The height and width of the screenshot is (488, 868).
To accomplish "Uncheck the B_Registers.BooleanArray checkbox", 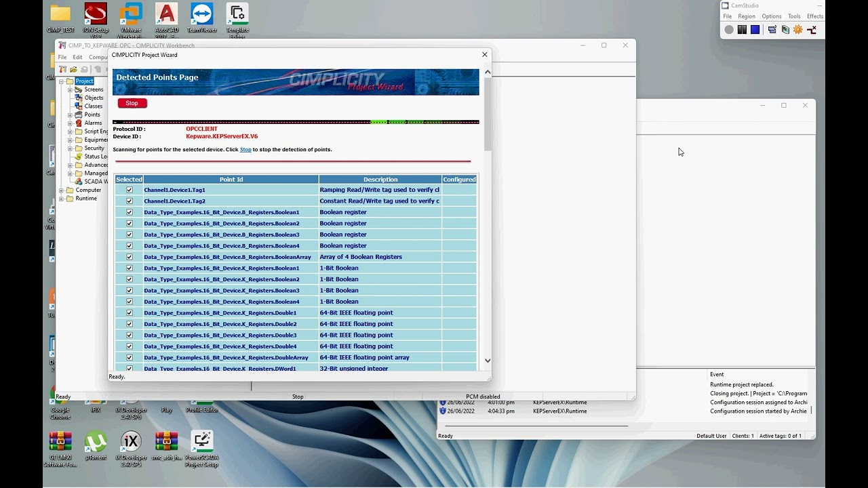I will (x=130, y=257).
